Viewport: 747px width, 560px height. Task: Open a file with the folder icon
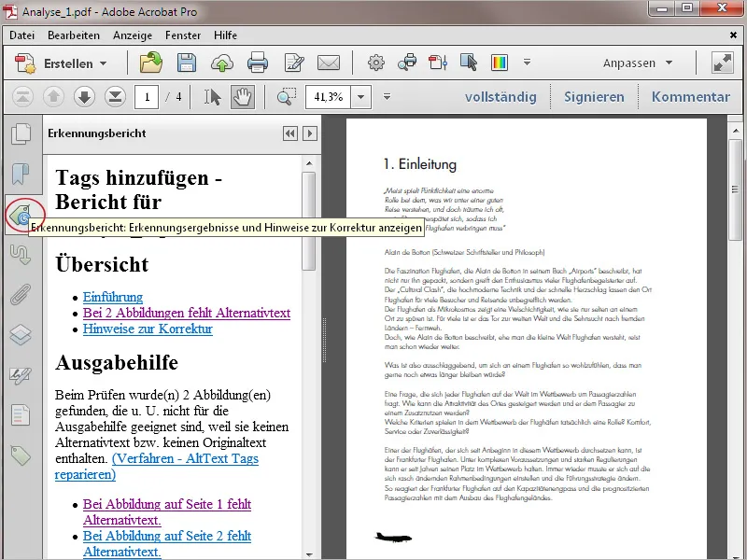(x=151, y=63)
